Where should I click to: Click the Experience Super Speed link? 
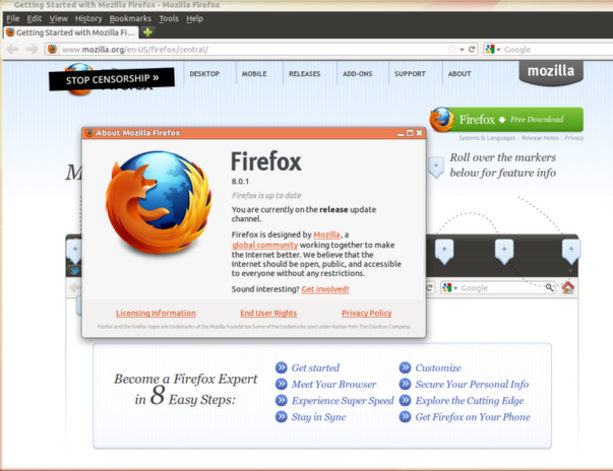(x=343, y=401)
